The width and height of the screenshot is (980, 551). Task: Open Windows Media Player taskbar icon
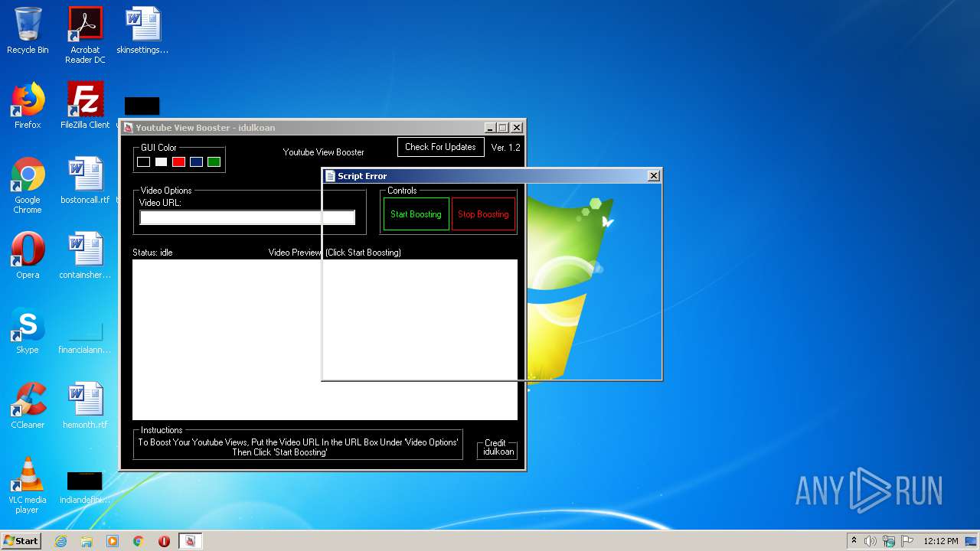point(113,541)
